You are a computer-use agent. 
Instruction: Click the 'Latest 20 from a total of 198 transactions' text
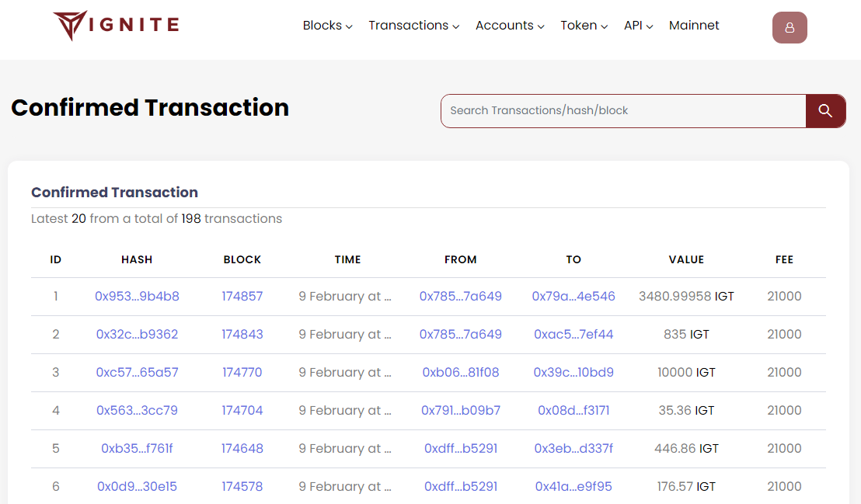point(156,218)
